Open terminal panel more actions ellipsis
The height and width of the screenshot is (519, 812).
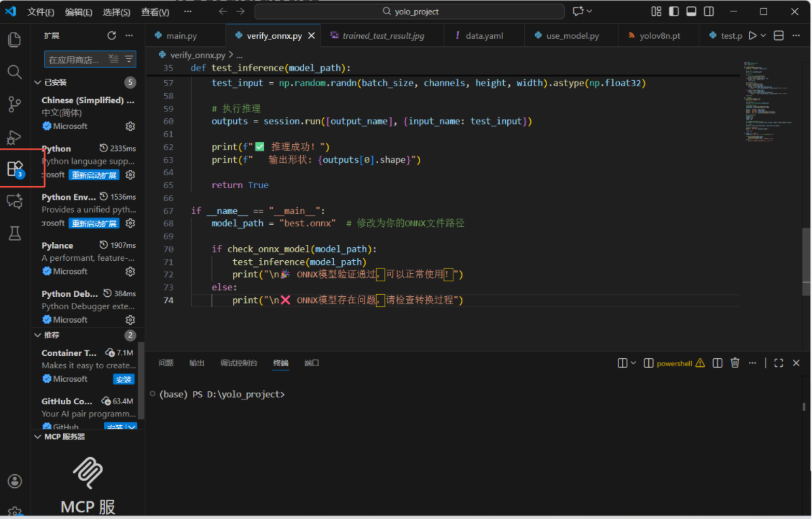coord(752,363)
